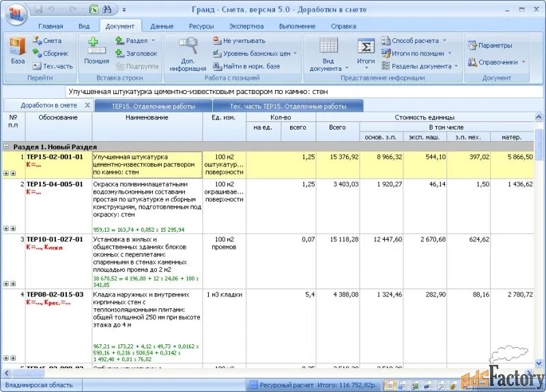Click the vertical scrollbar up arrow
546x392 pixels.
click(x=538, y=117)
